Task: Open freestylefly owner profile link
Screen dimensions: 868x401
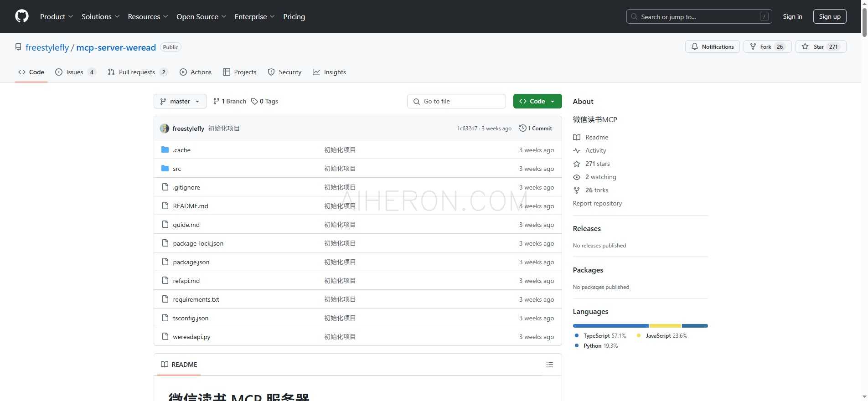Action: (47, 47)
